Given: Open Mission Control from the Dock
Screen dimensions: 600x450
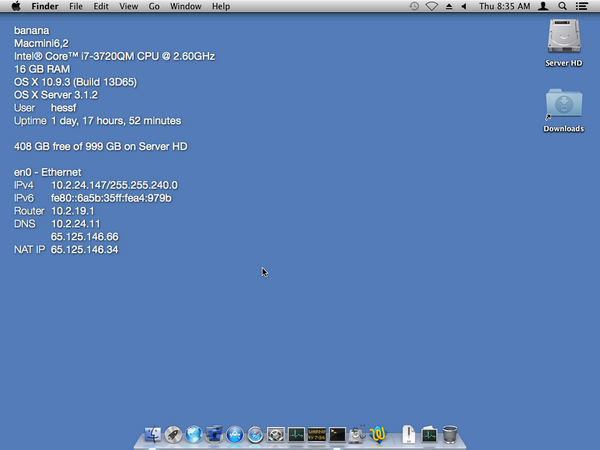Looking at the screenshot, I should (x=214, y=435).
